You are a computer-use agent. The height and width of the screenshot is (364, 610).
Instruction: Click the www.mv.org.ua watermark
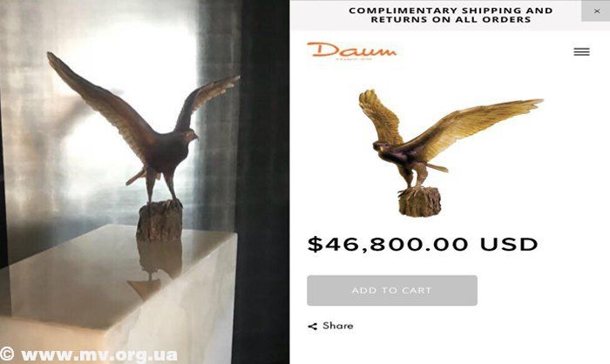(x=99, y=355)
